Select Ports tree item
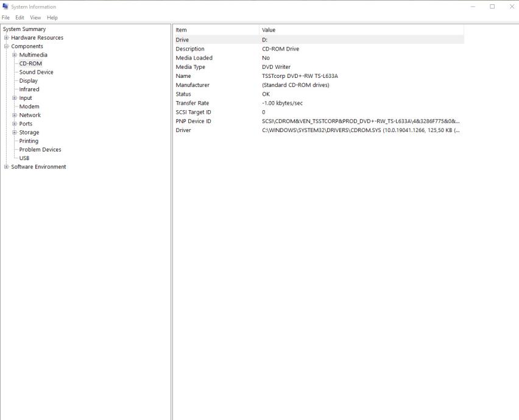The image size is (519, 420). tap(26, 124)
